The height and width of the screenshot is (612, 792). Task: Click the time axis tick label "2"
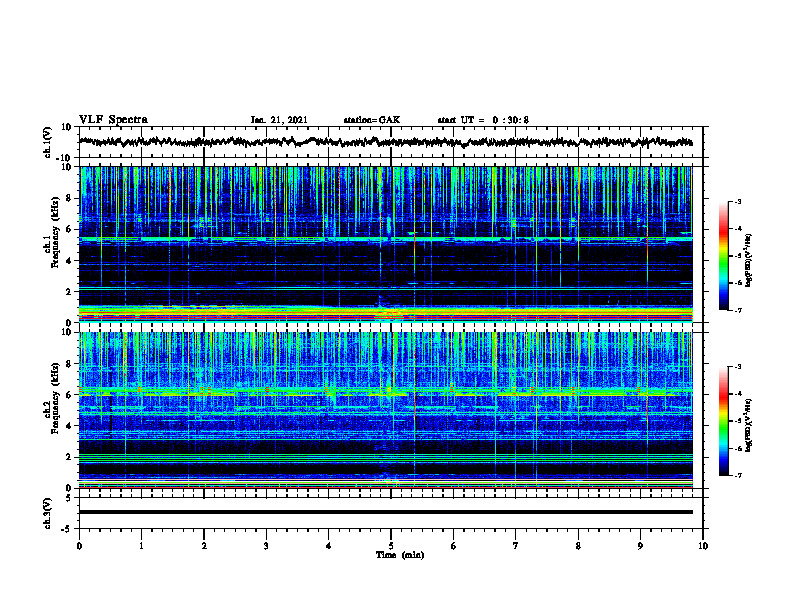coord(204,546)
